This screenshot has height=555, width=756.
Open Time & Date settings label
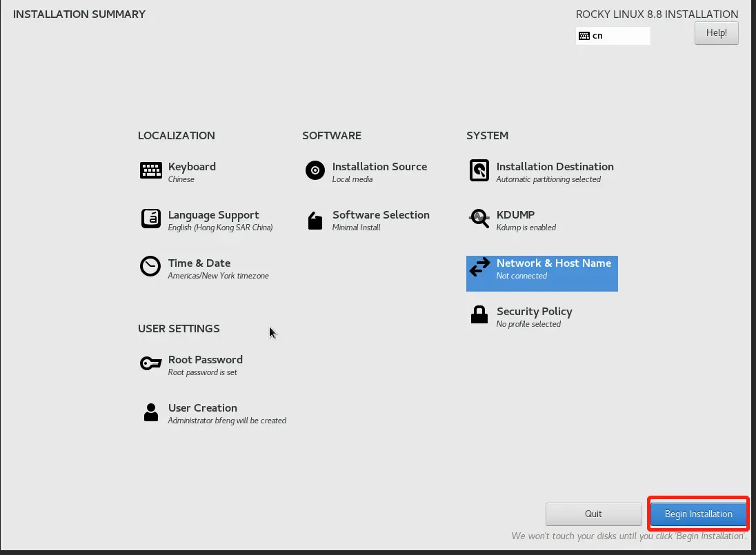point(199,263)
